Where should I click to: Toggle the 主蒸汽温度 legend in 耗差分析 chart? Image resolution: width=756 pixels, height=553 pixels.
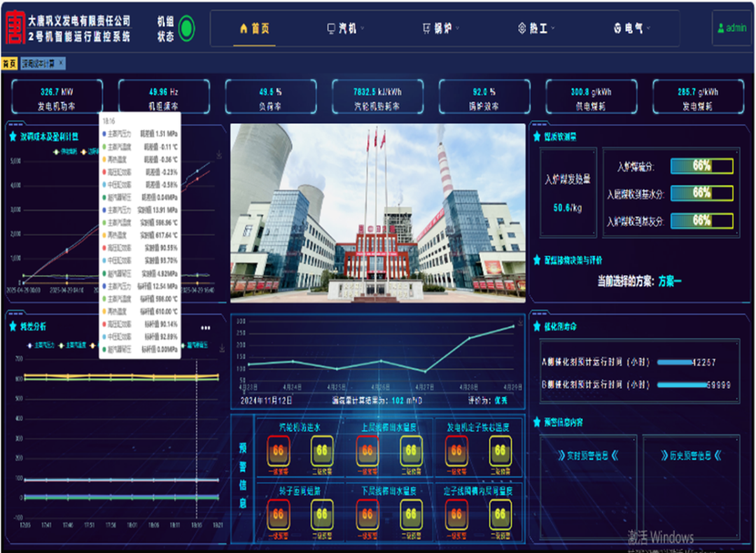click(72, 345)
